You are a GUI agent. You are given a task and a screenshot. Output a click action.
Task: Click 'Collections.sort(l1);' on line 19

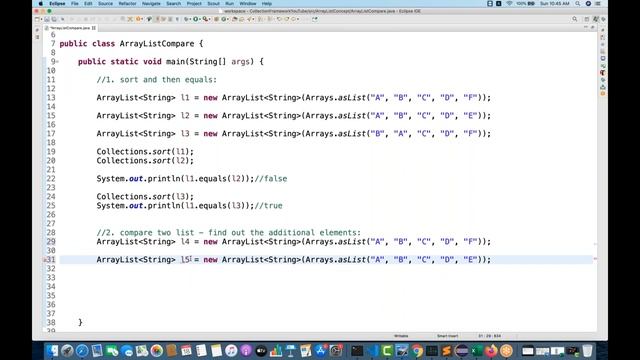click(145, 151)
